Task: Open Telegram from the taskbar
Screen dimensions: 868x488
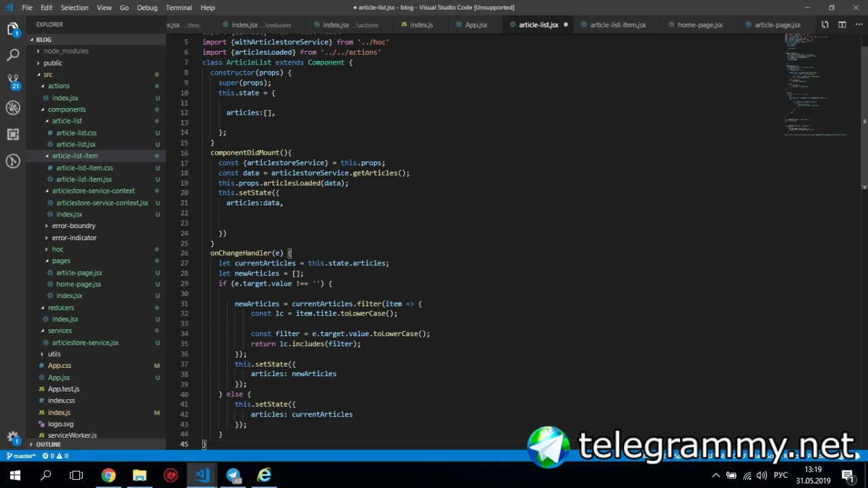Action: 233,475
